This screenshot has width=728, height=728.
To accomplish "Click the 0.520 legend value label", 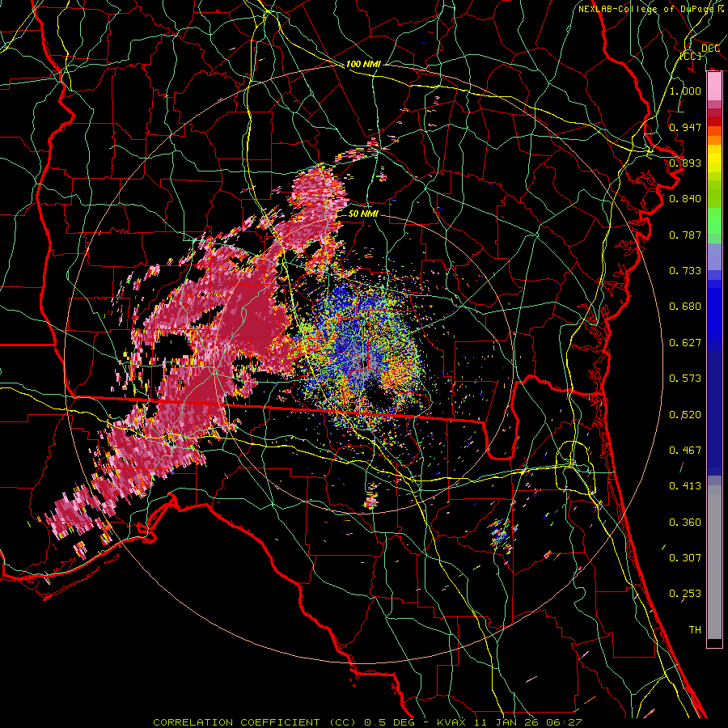I will 685,414.
